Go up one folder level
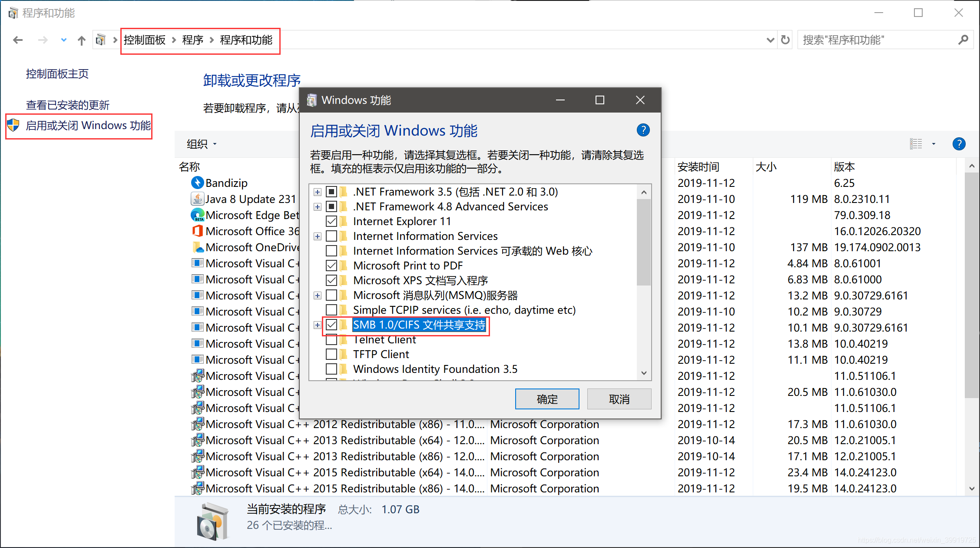Screen dimensions: 980x548 tap(82, 40)
